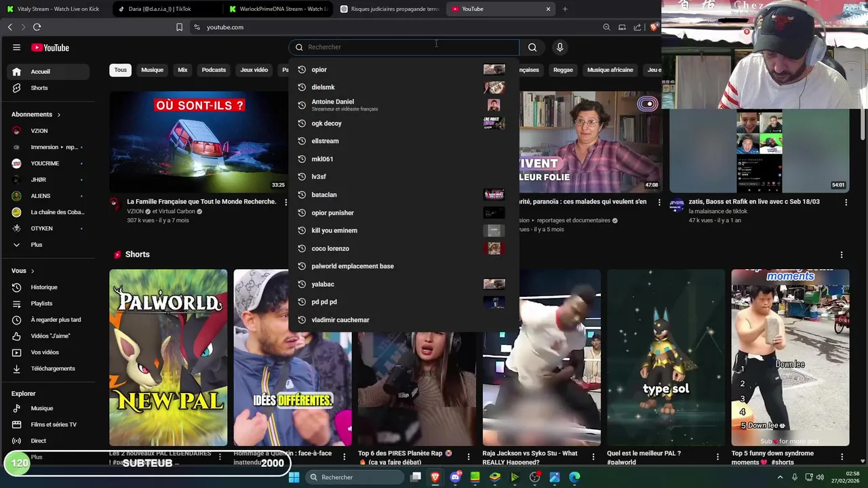Image resolution: width=868 pixels, height=488 pixels.
Task: Start voice search with microphone icon
Action: click(x=559, y=47)
